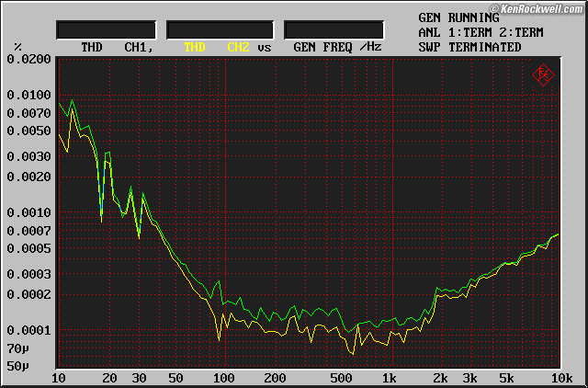Click the 0.0030 Y-axis value

coord(28,156)
